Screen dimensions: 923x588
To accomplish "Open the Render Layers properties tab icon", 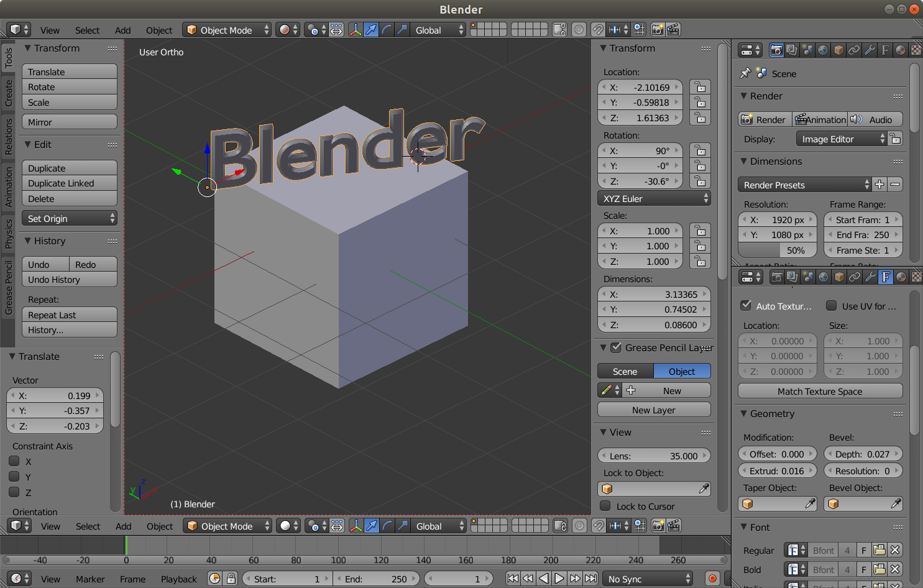I will (x=792, y=50).
